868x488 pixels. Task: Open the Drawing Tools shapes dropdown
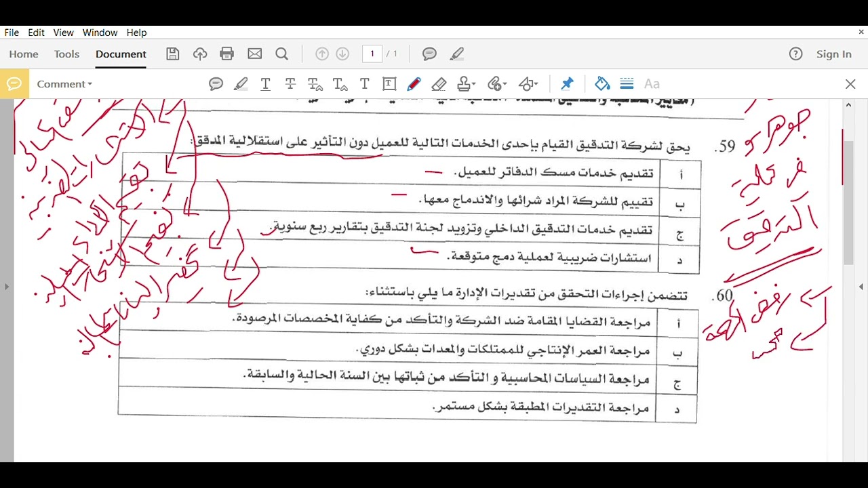tap(528, 84)
